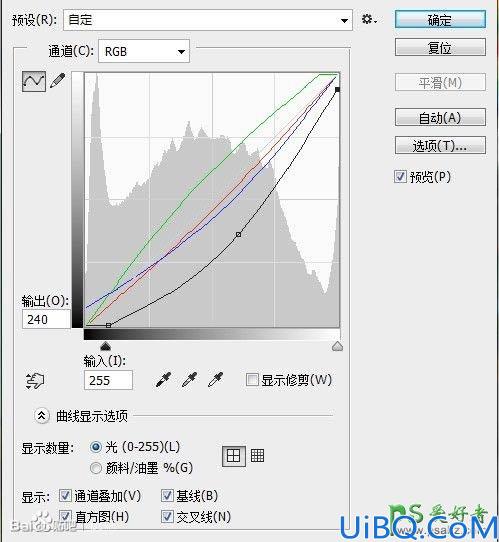499x542 pixels.
Task: Open 选项(T)... options dialog
Action: click(440, 146)
